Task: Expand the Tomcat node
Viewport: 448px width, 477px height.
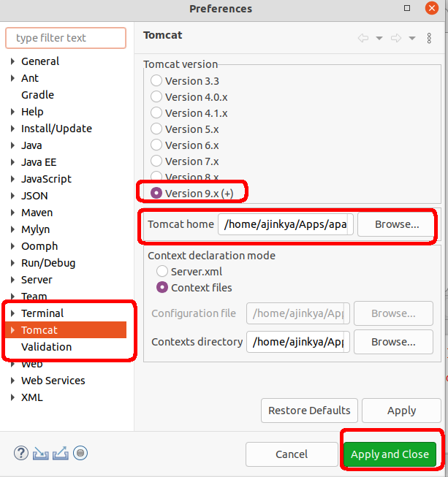Action: [12, 330]
